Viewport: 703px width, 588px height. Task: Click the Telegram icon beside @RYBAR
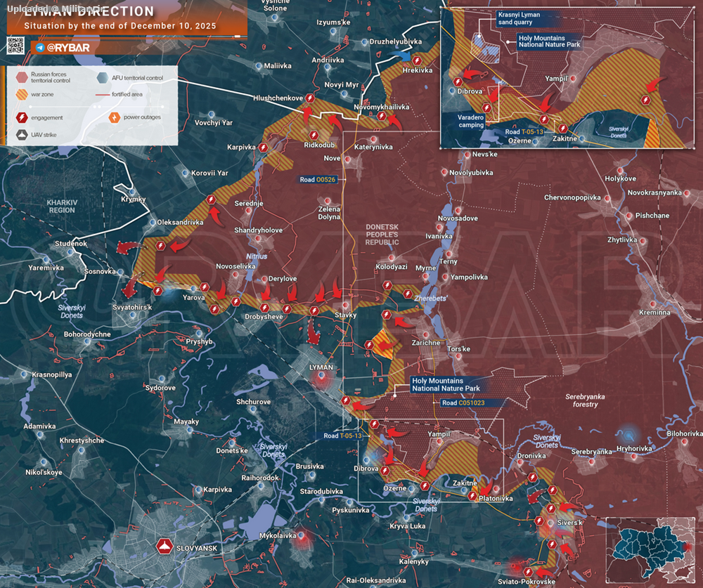pyautogui.click(x=41, y=48)
